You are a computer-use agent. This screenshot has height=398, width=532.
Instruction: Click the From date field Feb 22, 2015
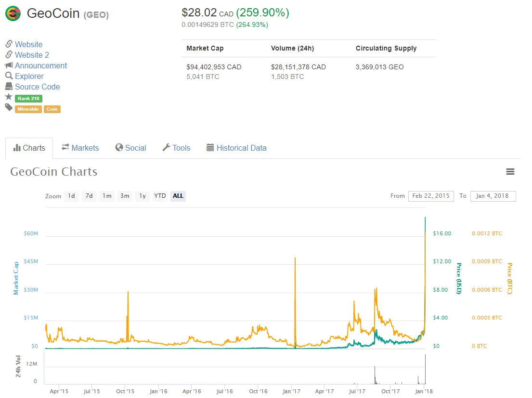click(431, 196)
